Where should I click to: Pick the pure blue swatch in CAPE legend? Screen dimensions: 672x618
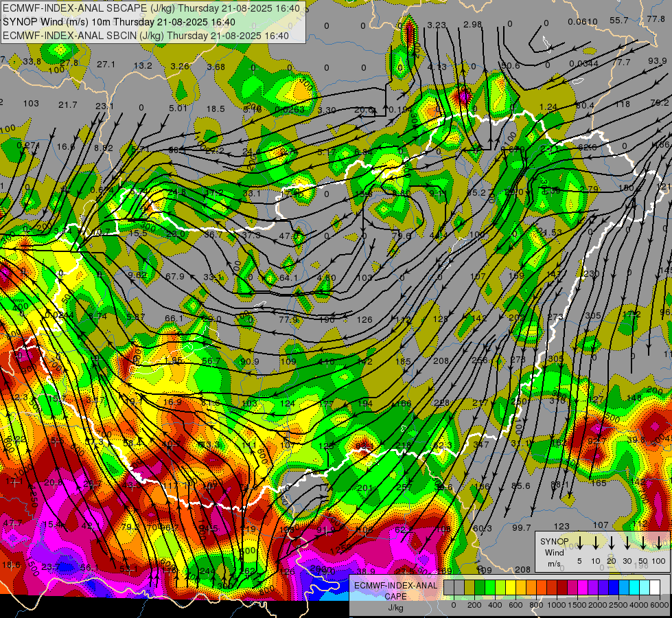[x=613, y=588]
